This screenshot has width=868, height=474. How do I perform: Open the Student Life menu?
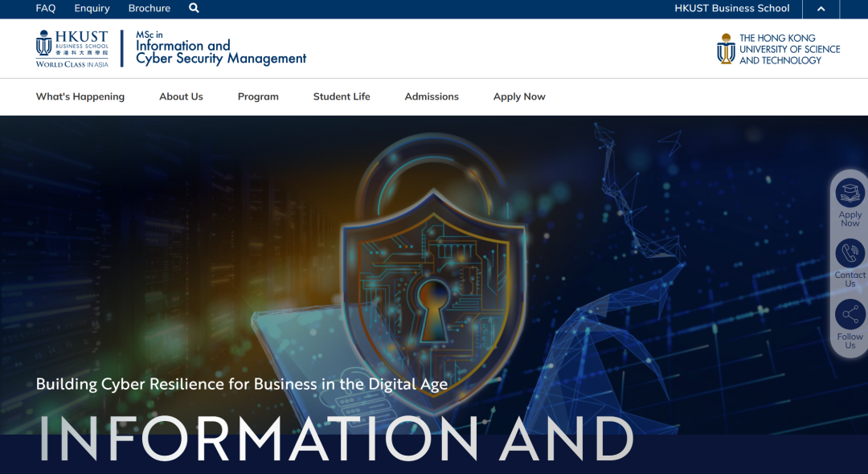pyautogui.click(x=342, y=96)
